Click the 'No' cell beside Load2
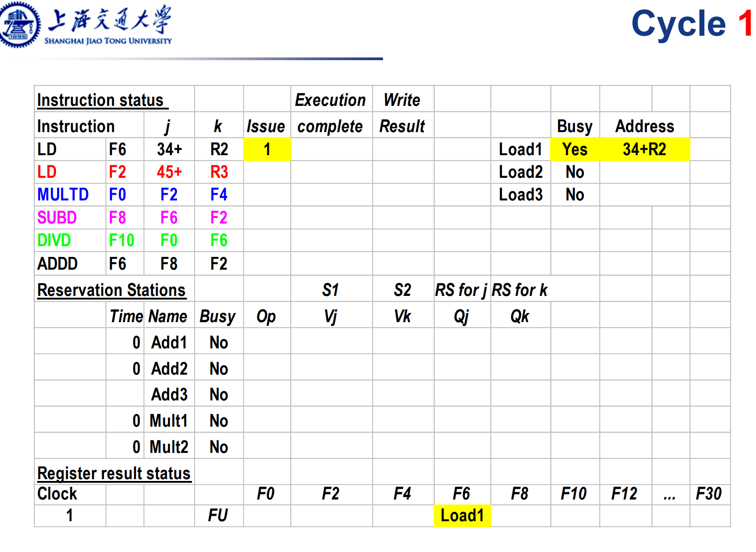 tap(575, 172)
